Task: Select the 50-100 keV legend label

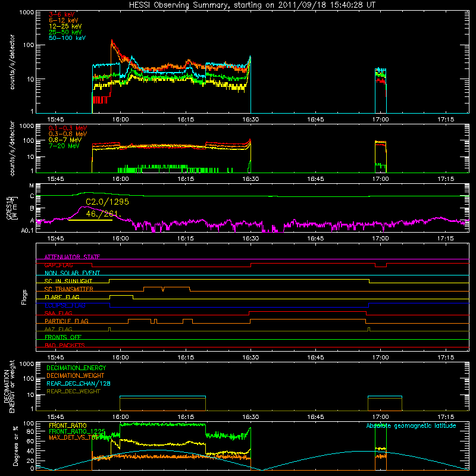Action: tap(67, 38)
